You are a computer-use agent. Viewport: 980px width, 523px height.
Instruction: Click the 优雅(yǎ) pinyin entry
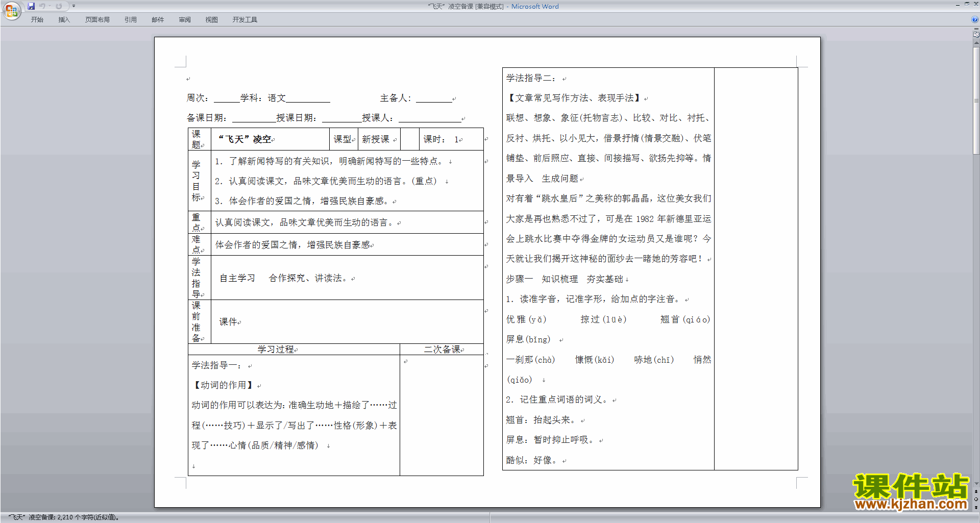526,319
